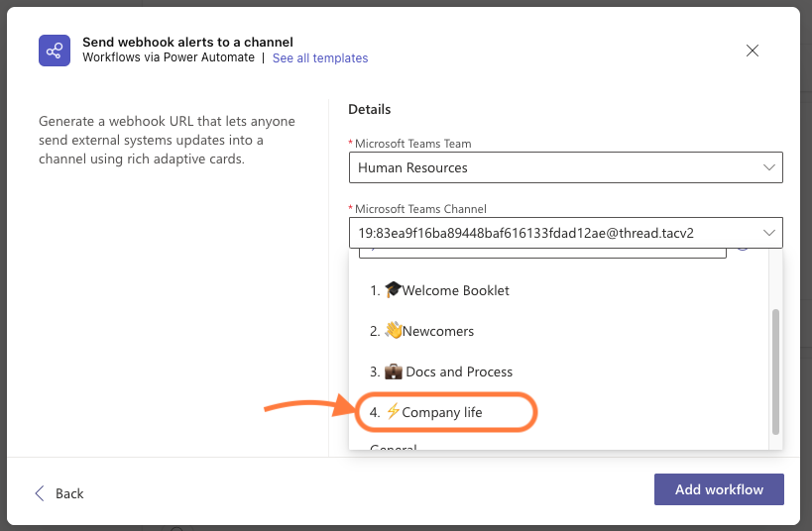Viewport: 812px width, 531px height.
Task: Expand the Microsoft Teams Team dropdown chevron
Action: (769, 167)
